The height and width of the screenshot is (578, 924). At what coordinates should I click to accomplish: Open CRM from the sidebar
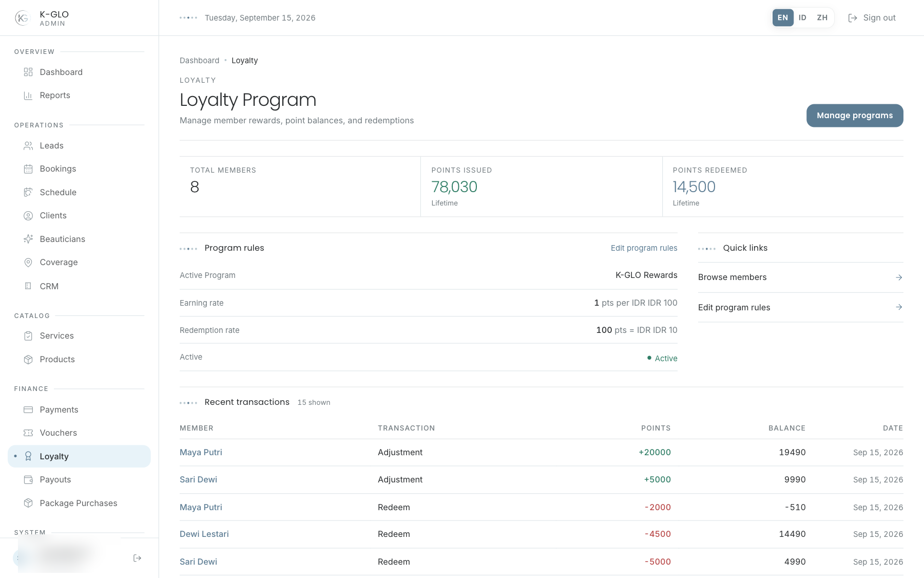[x=79, y=286]
